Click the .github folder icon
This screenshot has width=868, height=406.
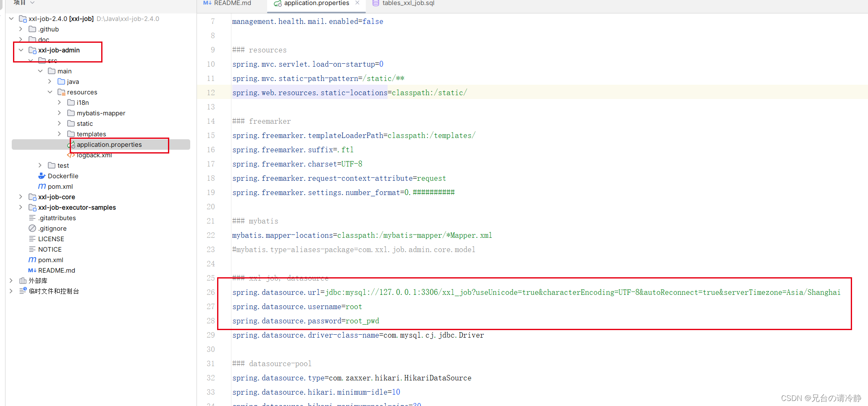click(32, 29)
